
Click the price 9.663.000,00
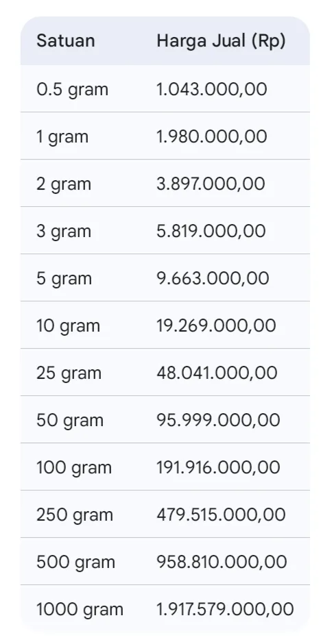[213, 278]
